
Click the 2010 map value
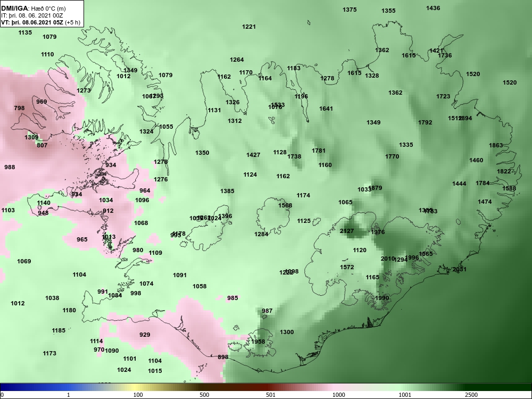point(387,259)
